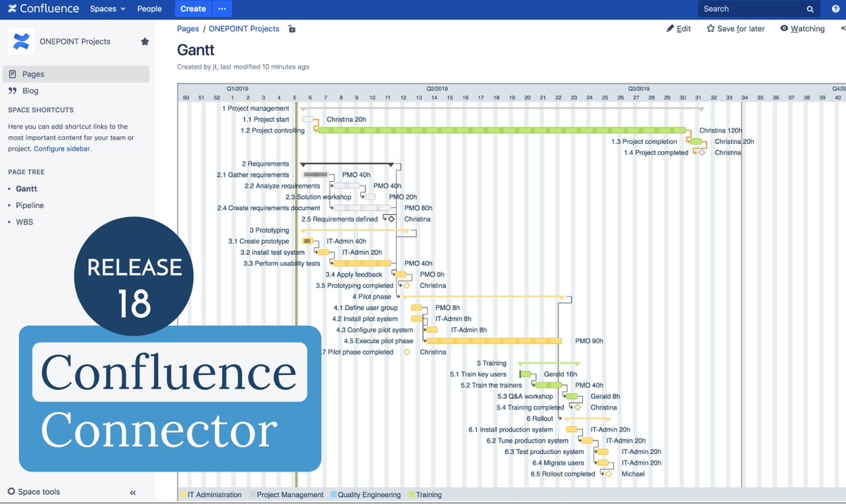
Task: Collapse the sidebar with double chevron
Action: (x=133, y=493)
